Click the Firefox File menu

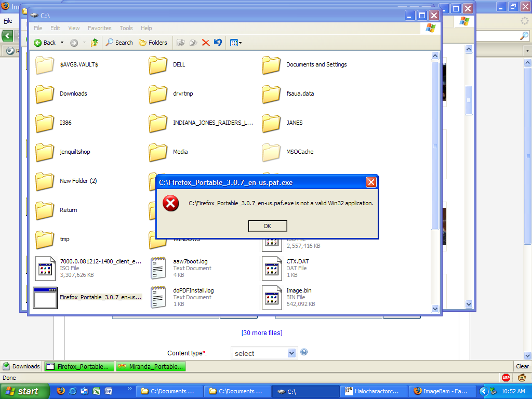[8, 21]
